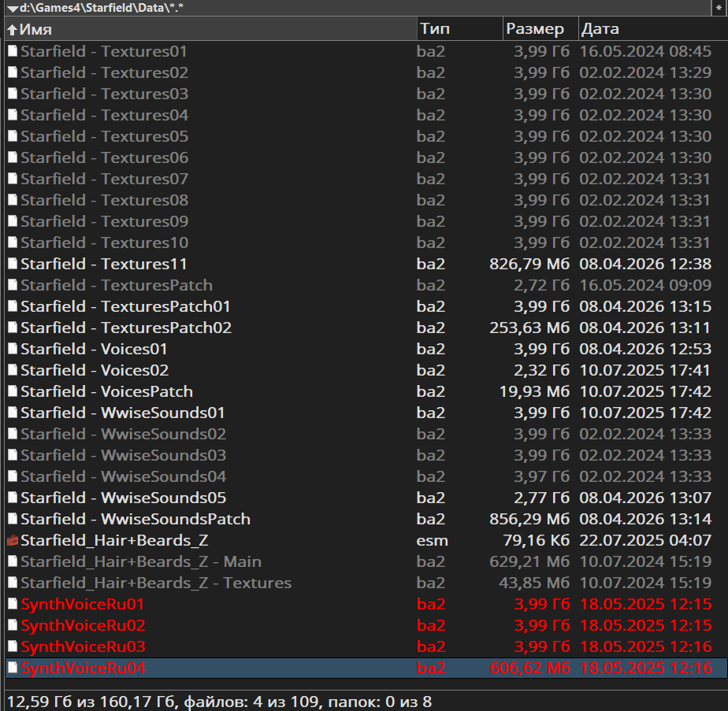Click the Starfield_Hair+Beards_Z esm file icon

pos(13,541)
